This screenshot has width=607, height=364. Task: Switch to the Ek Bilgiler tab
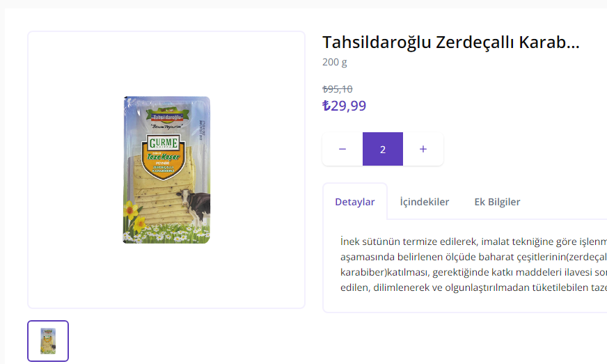pos(497,202)
